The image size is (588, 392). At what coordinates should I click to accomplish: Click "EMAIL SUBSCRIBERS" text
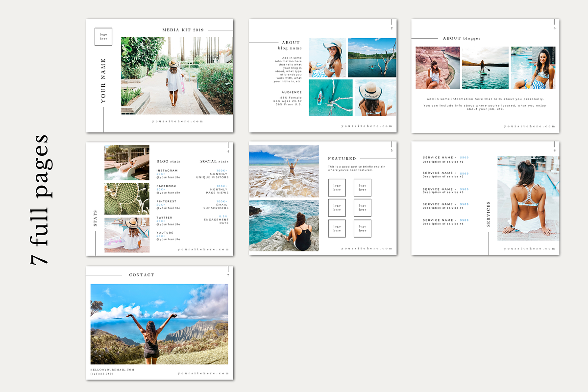click(x=216, y=206)
